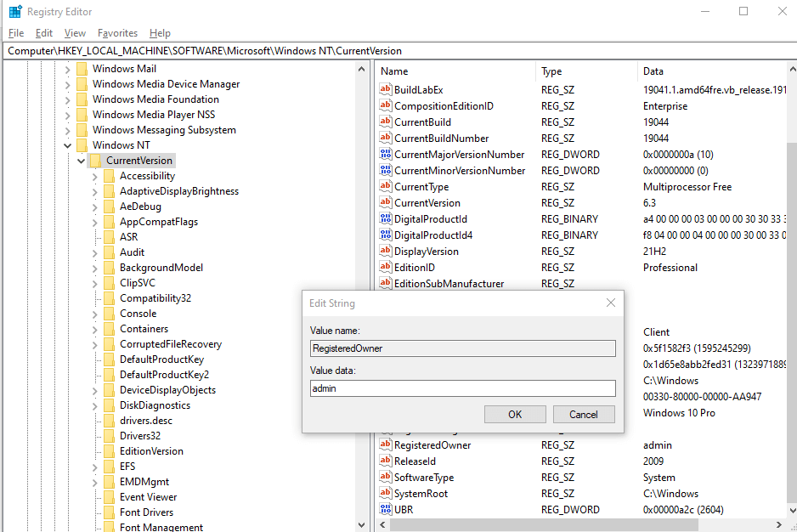Click the ReleaseId string icon
Image resolution: width=797 pixels, height=532 pixels.
(386, 461)
